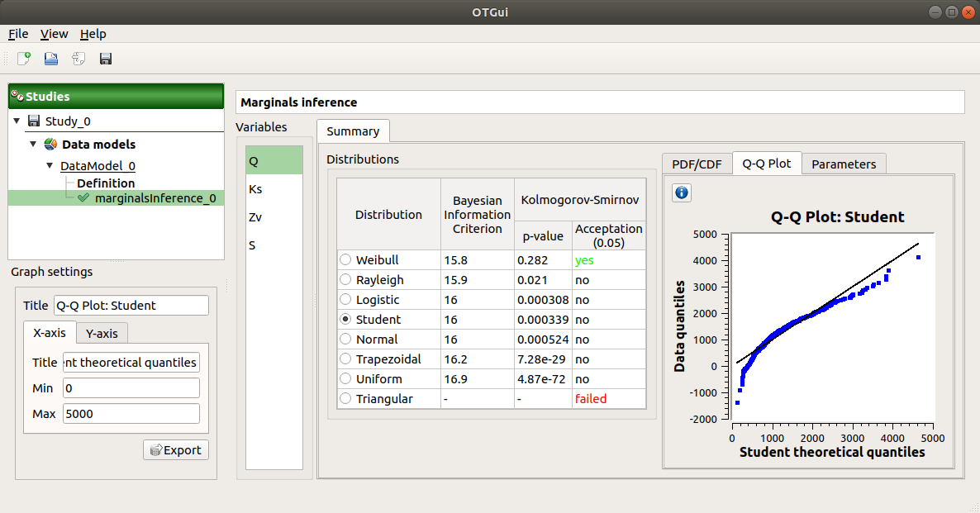
Task: Switch to the Y-axis tab
Action: click(x=101, y=333)
